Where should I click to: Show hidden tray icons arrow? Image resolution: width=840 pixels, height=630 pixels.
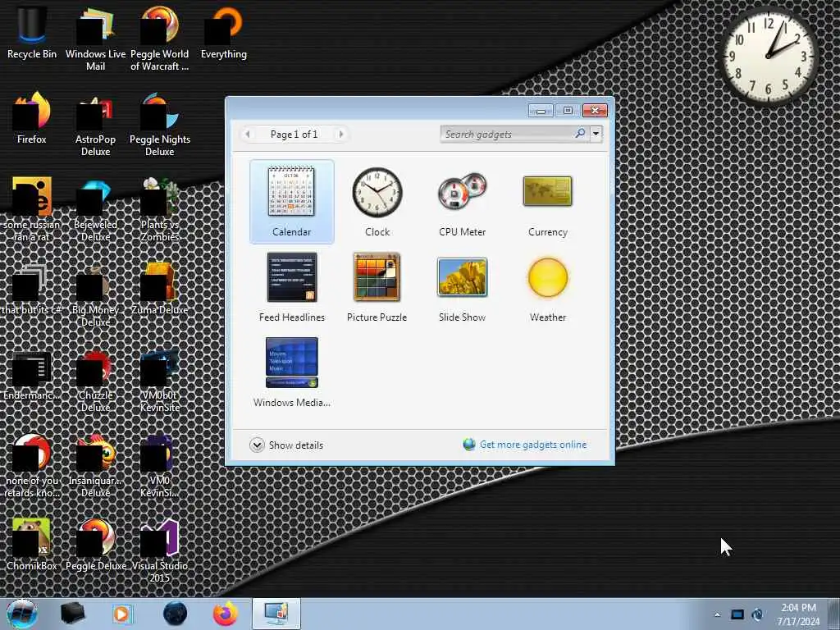point(717,614)
